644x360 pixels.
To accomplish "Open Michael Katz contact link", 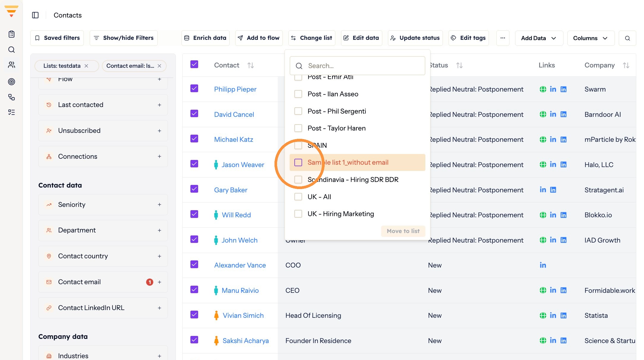I will 233,139.
